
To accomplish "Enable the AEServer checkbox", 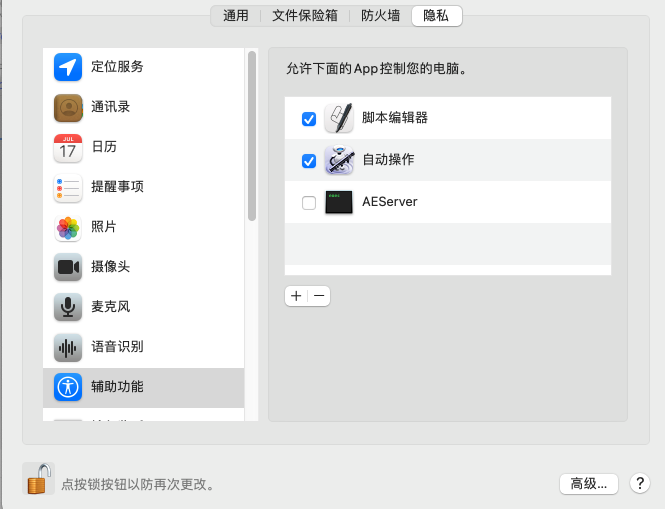I will tap(309, 203).
